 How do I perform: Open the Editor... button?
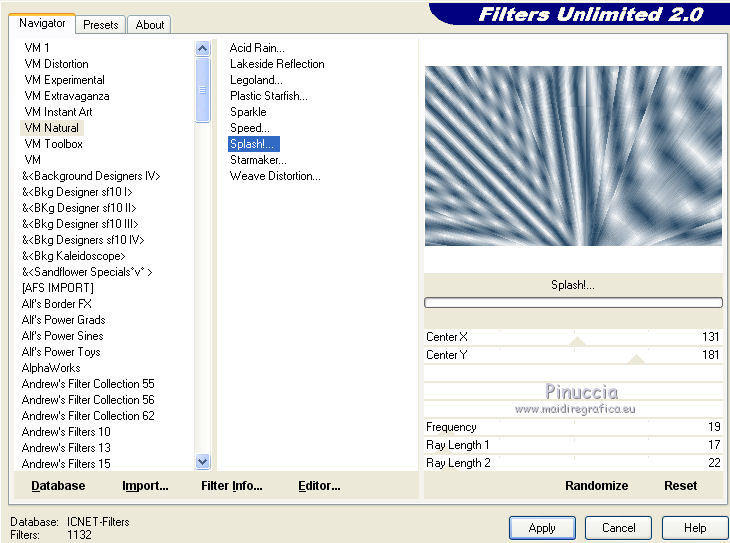[x=319, y=486]
